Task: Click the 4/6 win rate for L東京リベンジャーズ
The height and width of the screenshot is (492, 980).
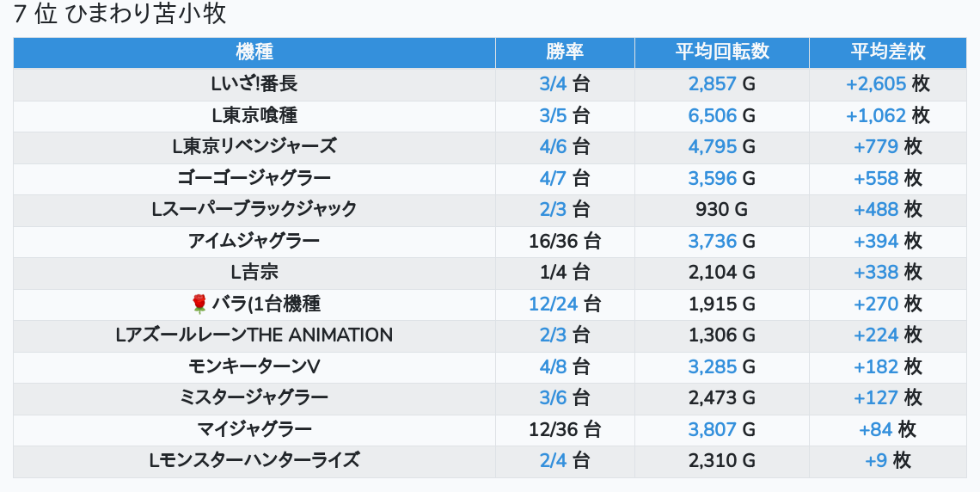Action: pos(553,146)
